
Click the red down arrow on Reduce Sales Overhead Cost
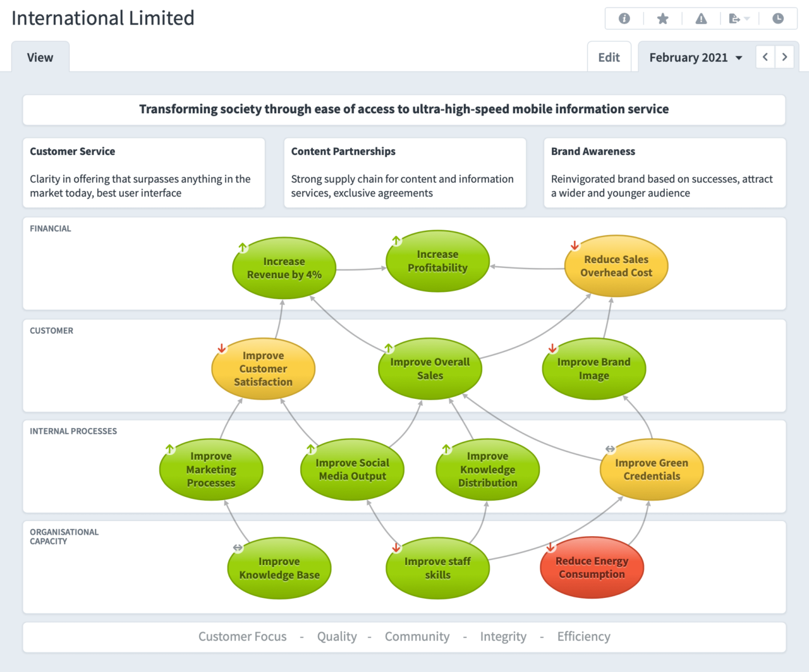(574, 245)
